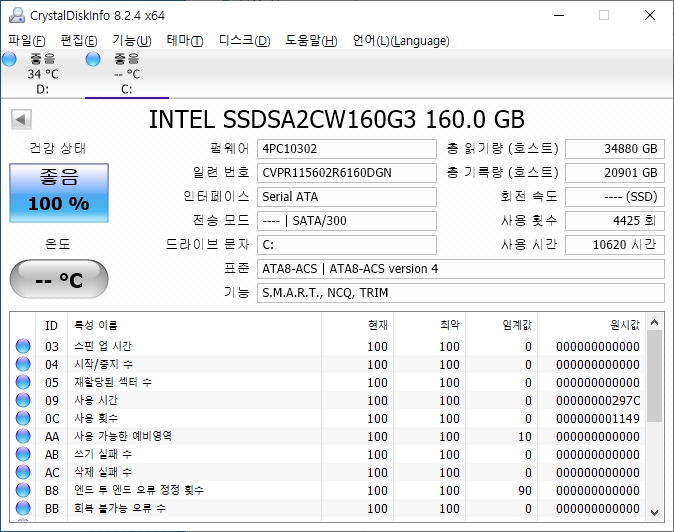Click status circle for attribute AA 예비영역
Viewport: 674px width, 532px height.
23,437
